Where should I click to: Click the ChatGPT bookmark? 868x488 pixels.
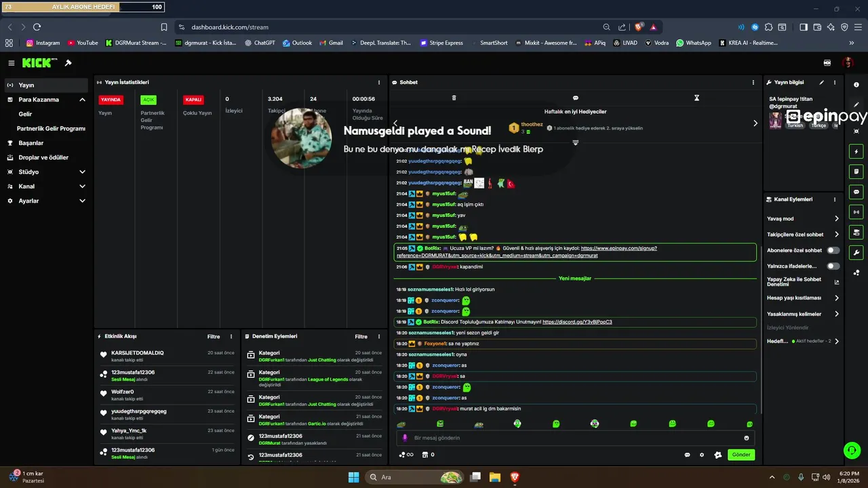(x=259, y=43)
